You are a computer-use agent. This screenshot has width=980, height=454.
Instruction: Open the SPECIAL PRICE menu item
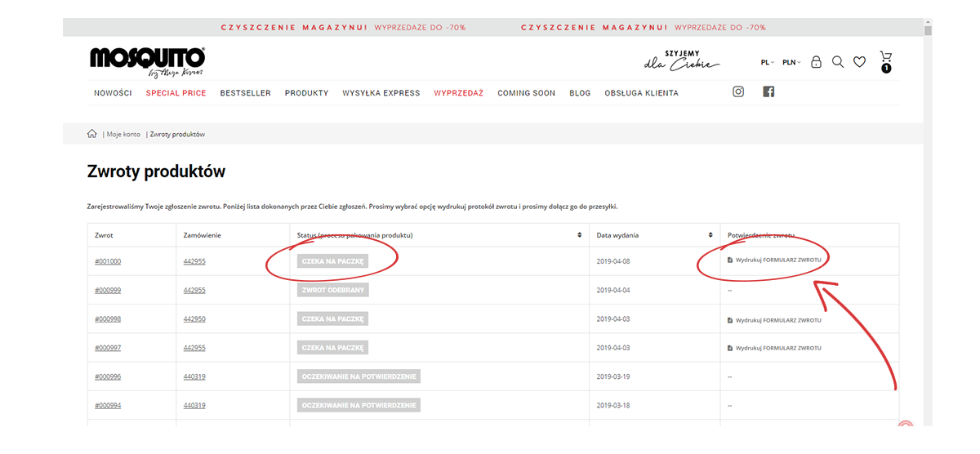point(176,93)
